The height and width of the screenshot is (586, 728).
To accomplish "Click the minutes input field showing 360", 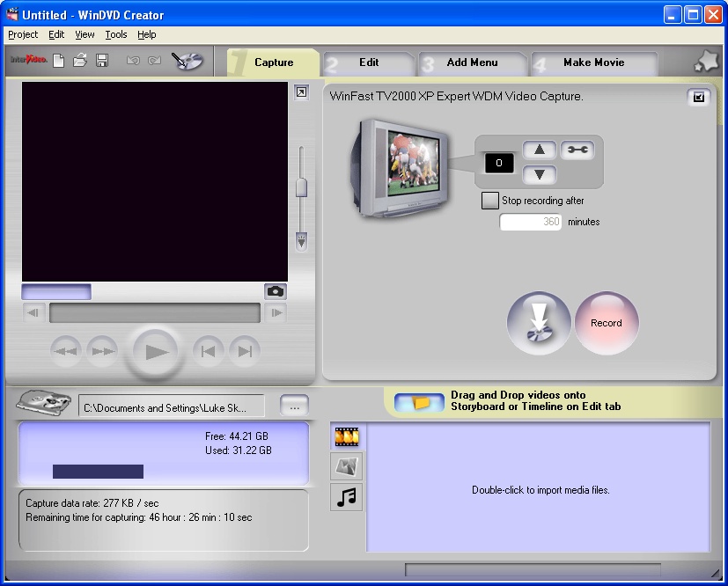I will click(530, 222).
